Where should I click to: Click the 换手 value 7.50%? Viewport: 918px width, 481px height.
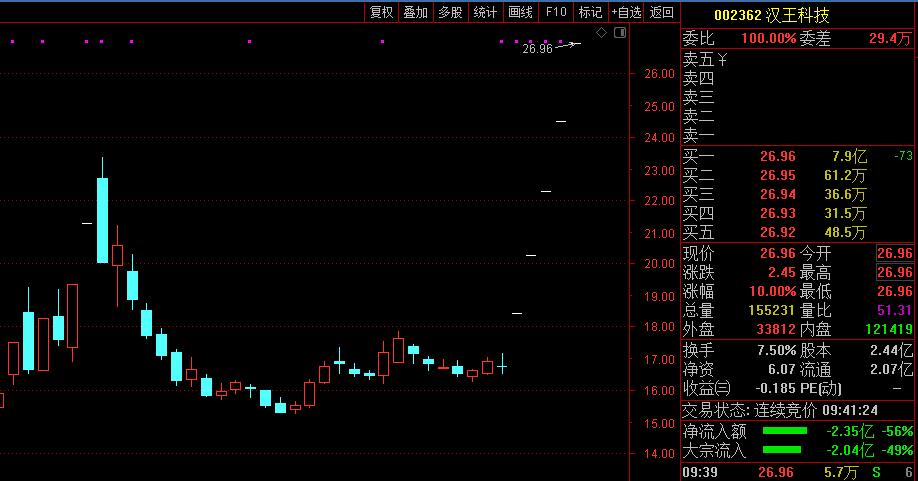coord(776,351)
